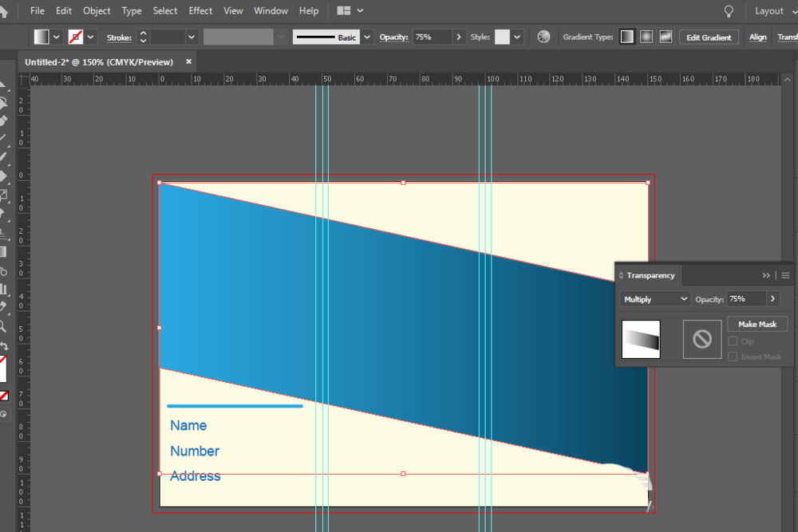Viewport: 798px width, 532px height.
Task: Open the Style dropdown arrow
Action: 517,37
